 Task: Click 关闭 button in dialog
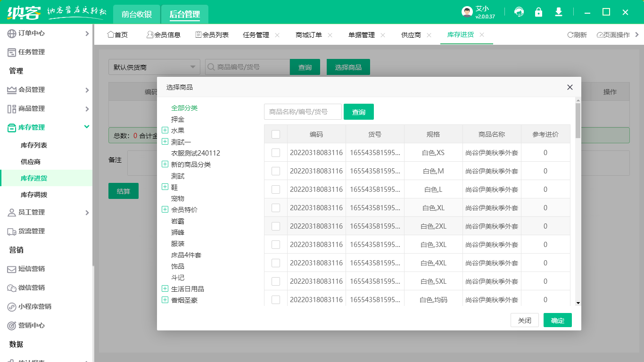[525, 321]
